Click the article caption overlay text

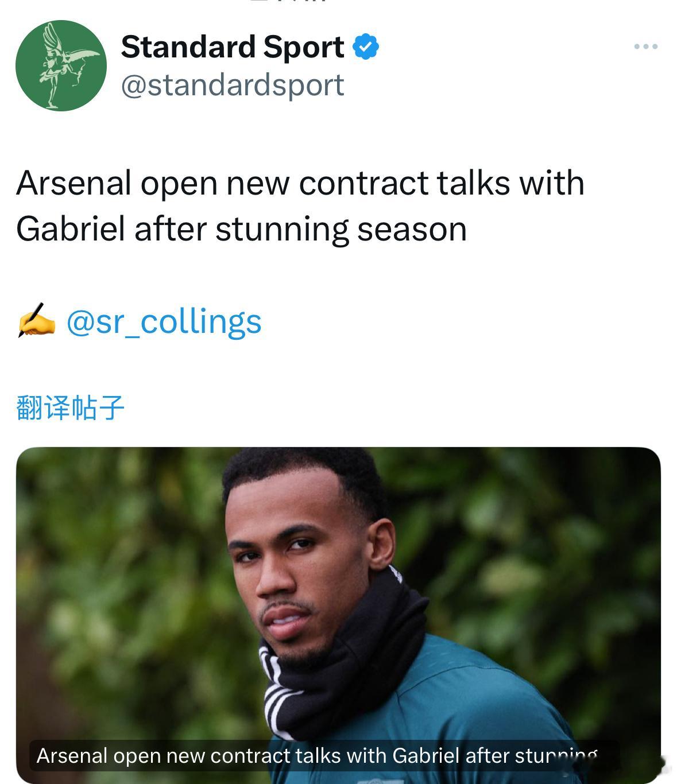(317, 755)
